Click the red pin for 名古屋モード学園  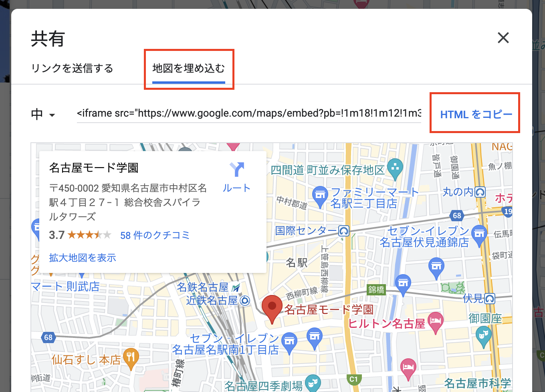point(272,308)
